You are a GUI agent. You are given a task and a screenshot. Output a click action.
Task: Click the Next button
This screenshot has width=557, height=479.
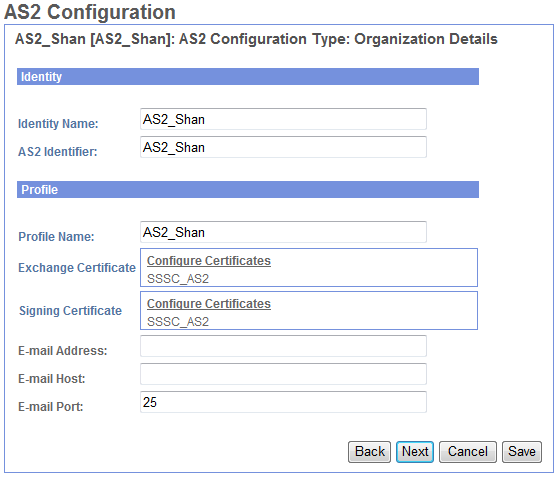point(415,452)
